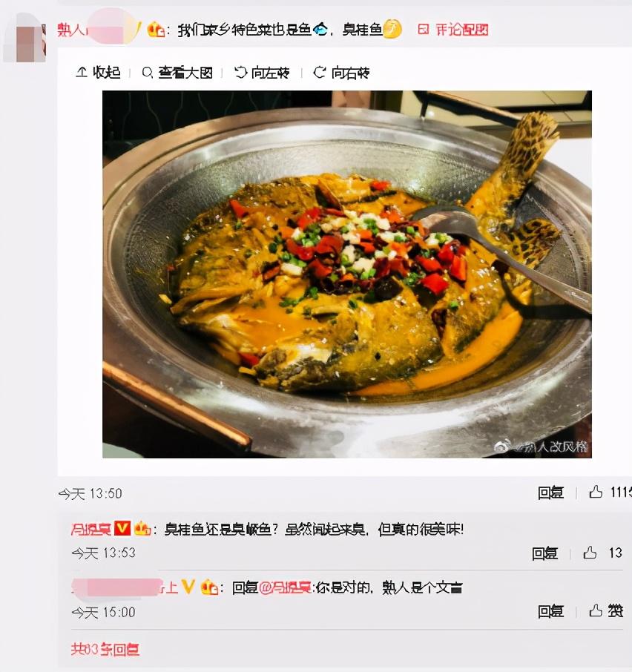Rotate image right with 向右转
Image resolution: width=632 pixels, height=672 pixels.
(x=341, y=73)
